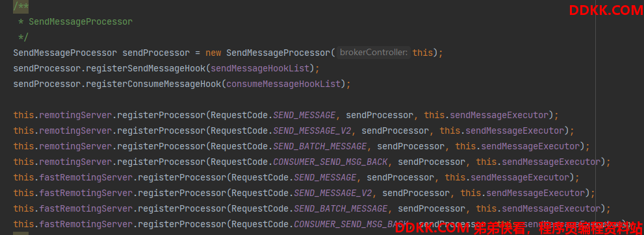This screenshot has height=235, width=644.
Task: Click SEND_BATCH_MESSAGE constant in remotingServer line
Action: 320,147
